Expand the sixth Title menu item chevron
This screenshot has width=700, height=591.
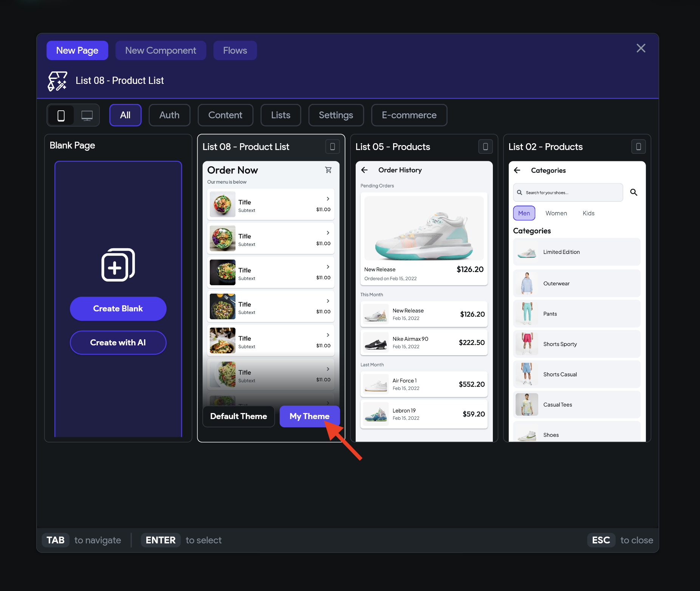tap(328, 369)
